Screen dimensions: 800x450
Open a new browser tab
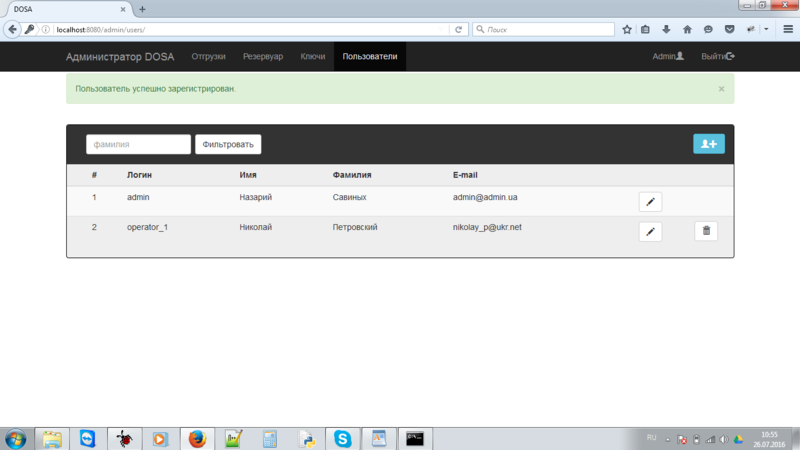pos(142,9)
